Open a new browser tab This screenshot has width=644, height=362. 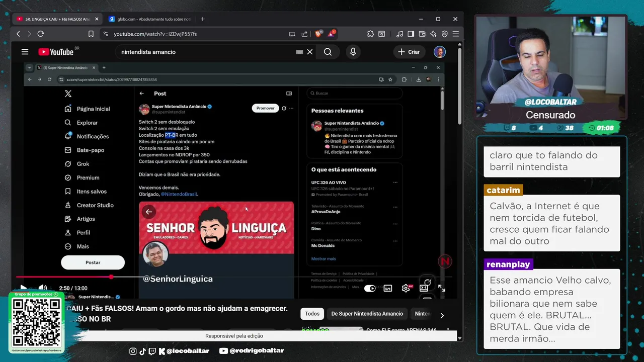coord(202,19)
